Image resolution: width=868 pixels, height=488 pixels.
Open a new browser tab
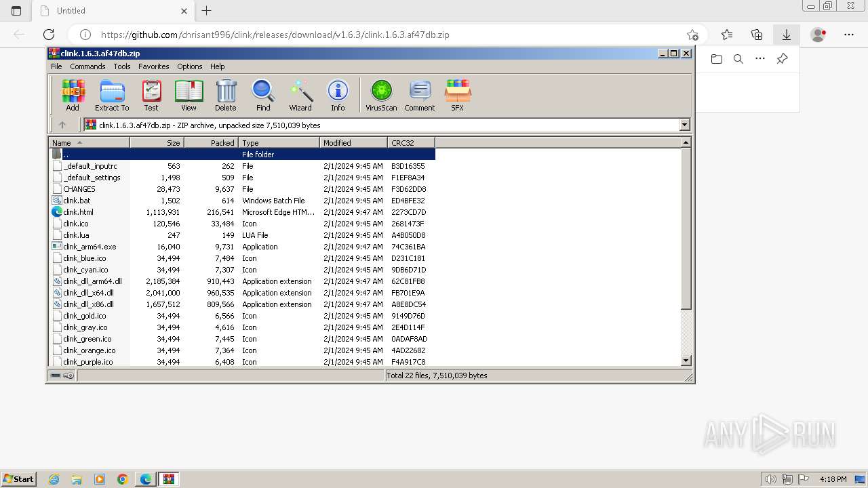207,10
